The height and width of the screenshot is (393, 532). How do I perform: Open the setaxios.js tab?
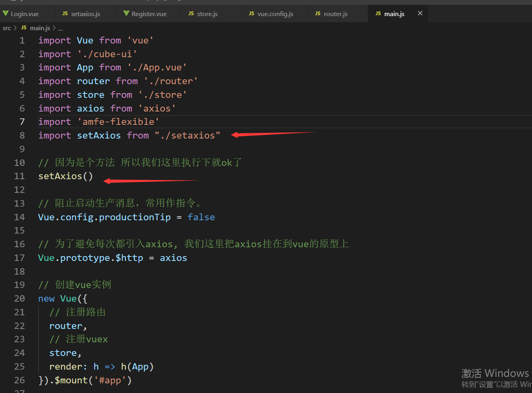pyautogui.click(x=85, y=14)
